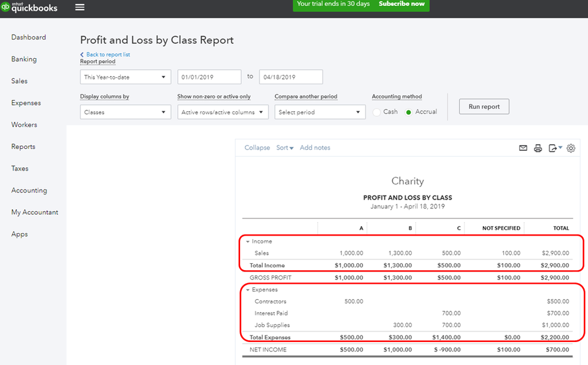This screenshot has height=365, width=588.
Task: Select the Cash accounting method
Action: [x=377, y=112]
